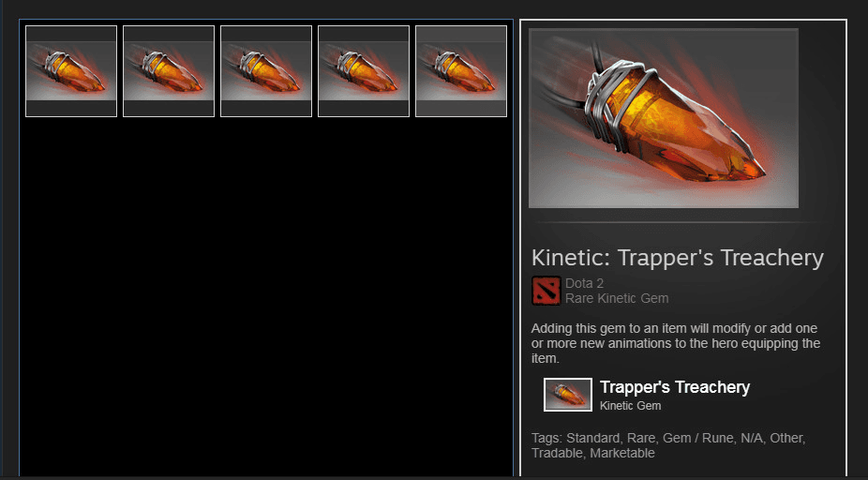Click the Dota 2 game name text
The height and width of the screenshot is (480, 868).
(x=584, y=283)
